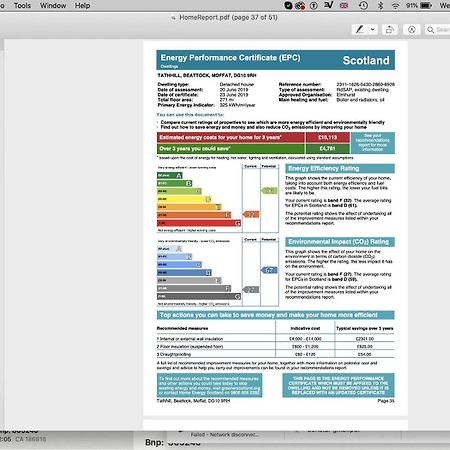Click the blue 'To find out more' info box
The width and height of the screenshot is (450, 450).
coord(209,385)
